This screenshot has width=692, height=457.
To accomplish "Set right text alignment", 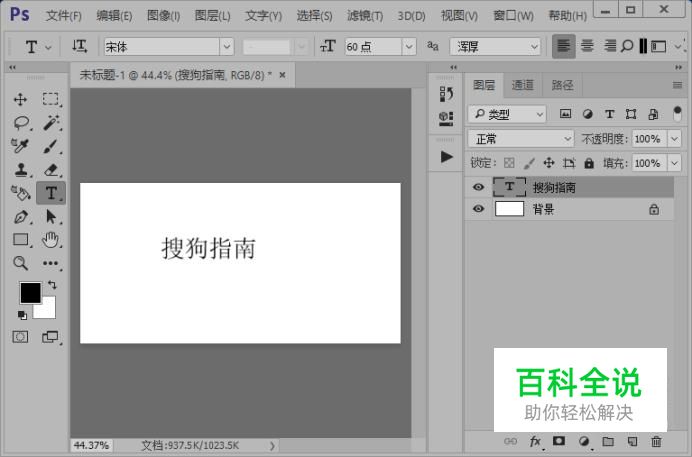I will click(610, 46).
